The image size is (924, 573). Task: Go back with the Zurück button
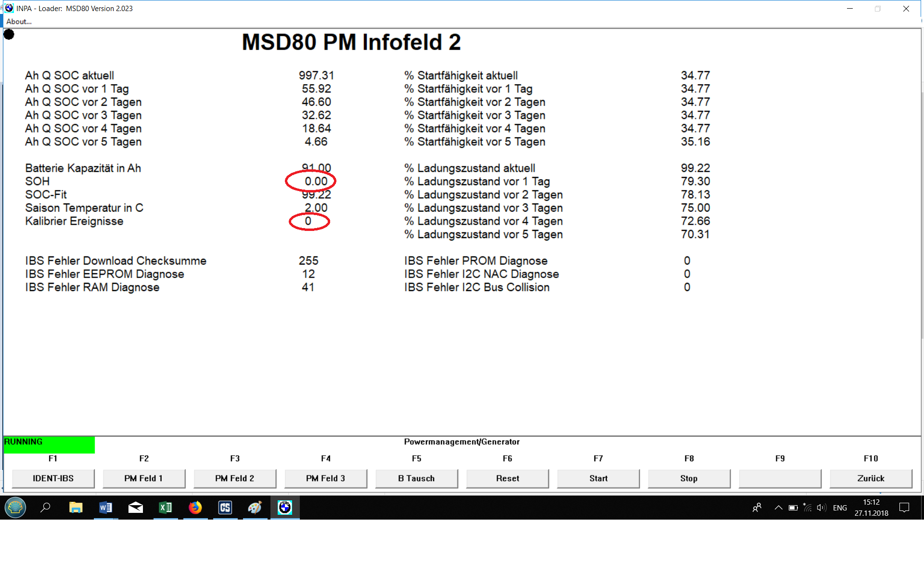(871, 478)
